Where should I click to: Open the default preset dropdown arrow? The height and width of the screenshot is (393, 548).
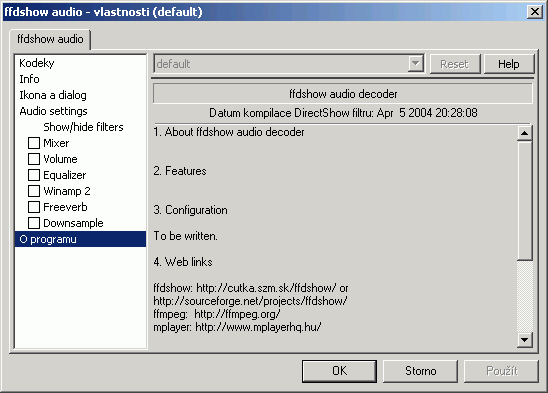pos(416,64)
